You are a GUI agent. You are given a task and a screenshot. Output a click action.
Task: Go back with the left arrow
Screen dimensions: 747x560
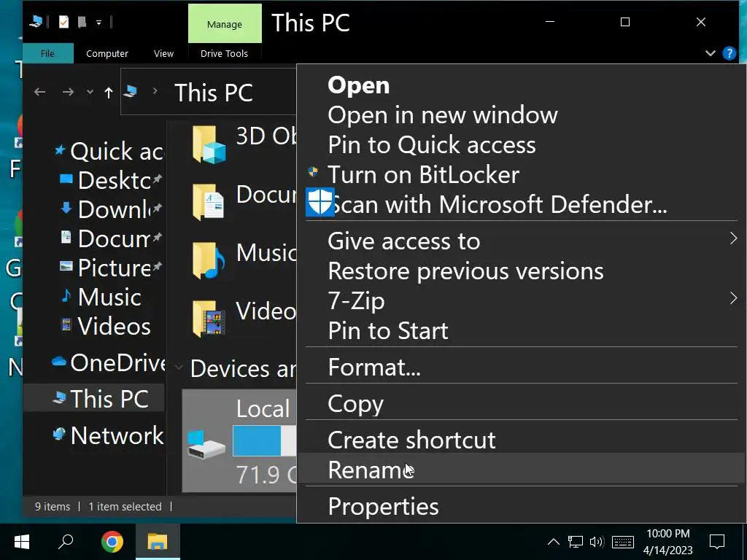click(39, 92)
